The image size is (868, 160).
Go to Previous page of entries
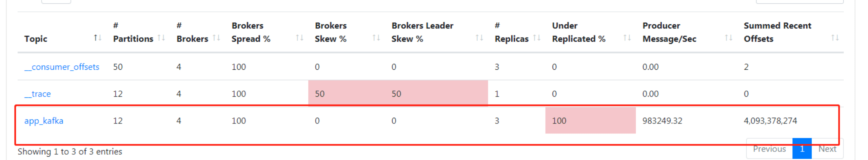(x=769, y=149)
